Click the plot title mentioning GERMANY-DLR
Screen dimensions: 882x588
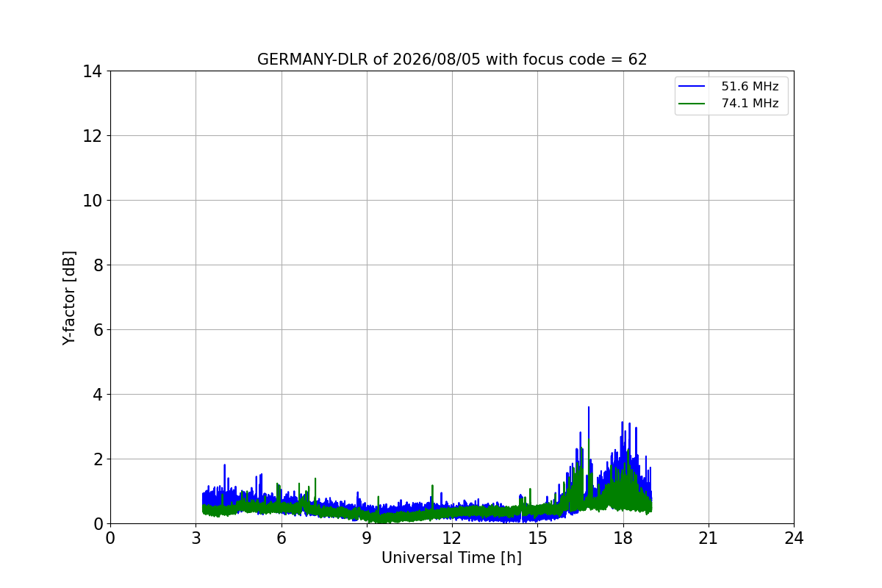[452, 60]
